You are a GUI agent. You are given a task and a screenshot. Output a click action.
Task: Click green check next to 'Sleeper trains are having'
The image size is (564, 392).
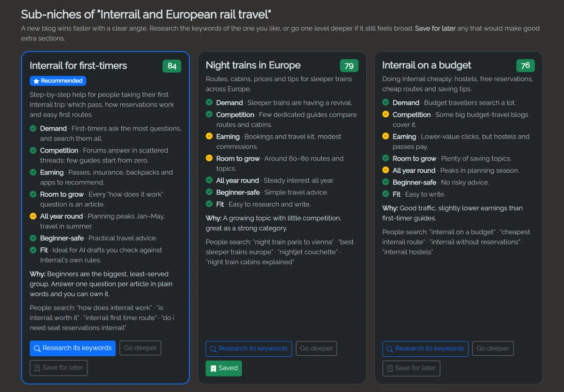(x=209, y=102)
